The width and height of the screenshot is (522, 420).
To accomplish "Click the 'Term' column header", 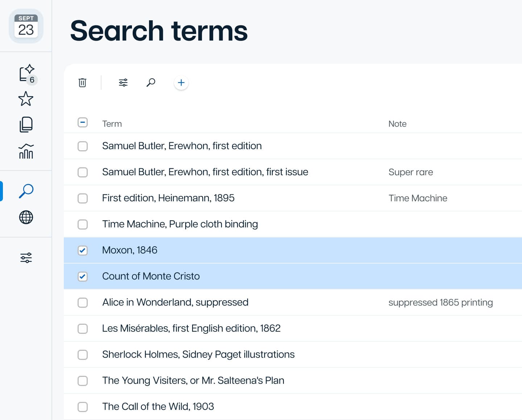I will [112, 124].
